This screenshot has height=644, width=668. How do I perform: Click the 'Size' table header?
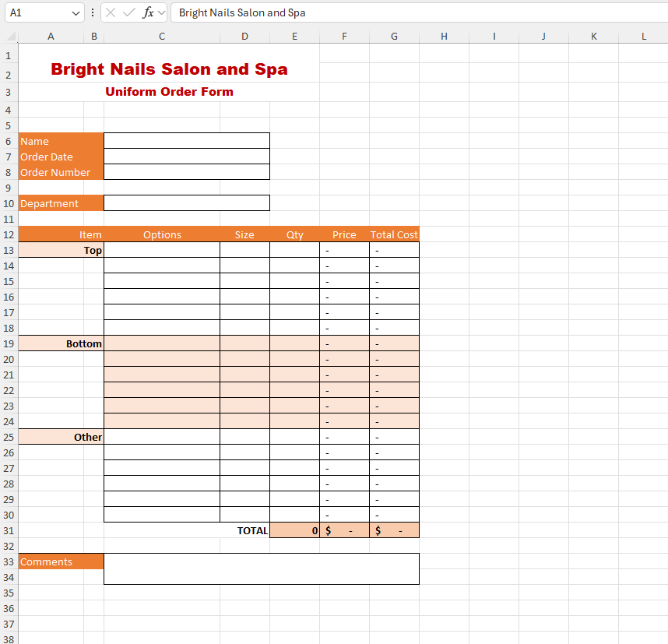[244, 234]
